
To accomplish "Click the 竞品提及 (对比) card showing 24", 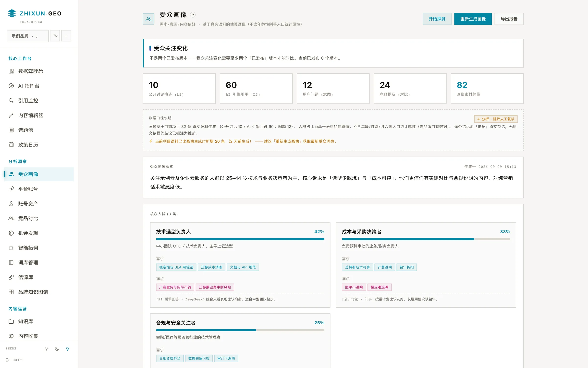I will click(x=410, y=88).
